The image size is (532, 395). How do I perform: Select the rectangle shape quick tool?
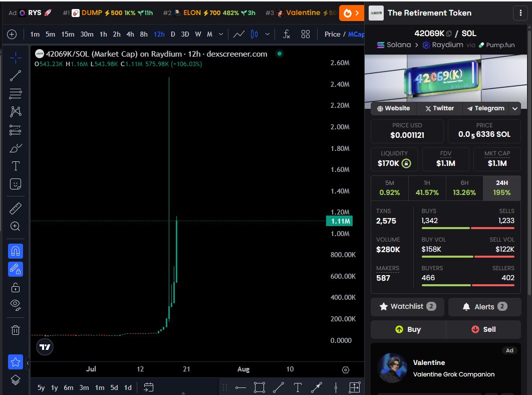(x=259, y=387)
